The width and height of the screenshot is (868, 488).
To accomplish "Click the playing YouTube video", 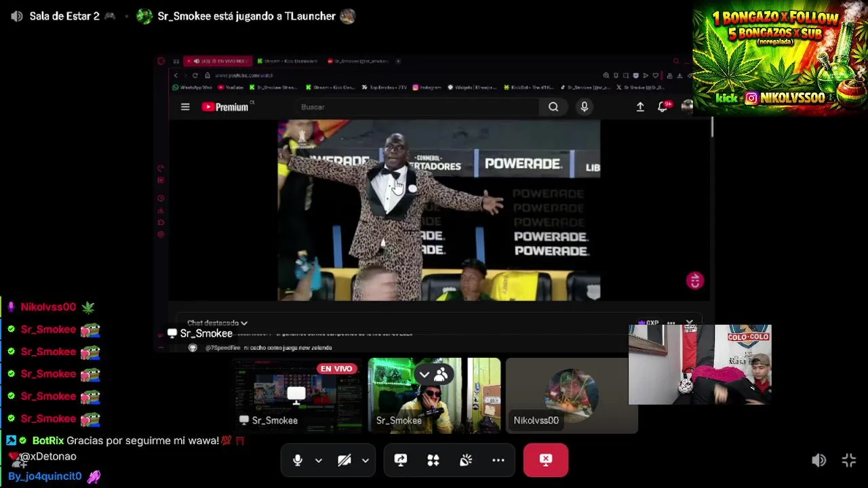I will coord(439,210).
